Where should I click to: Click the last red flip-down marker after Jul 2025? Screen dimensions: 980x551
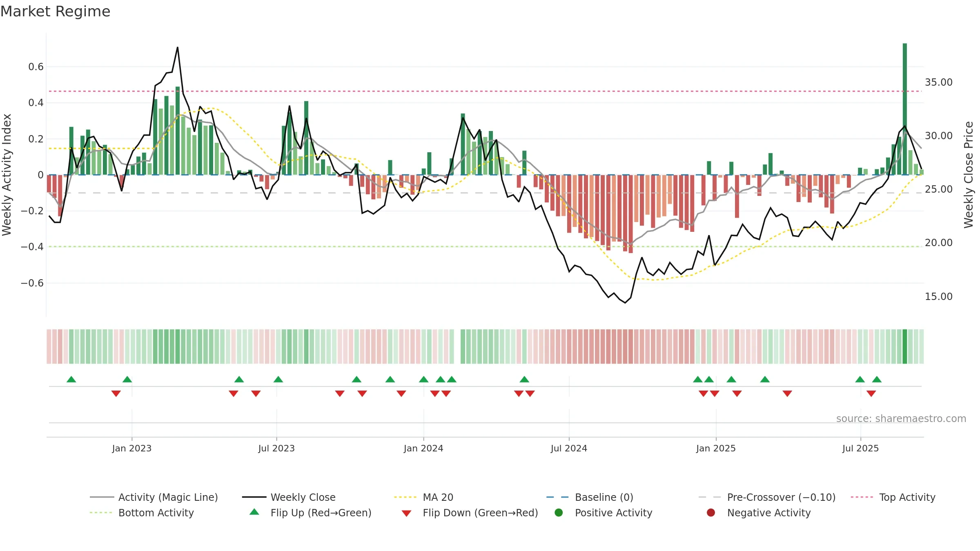871,393
